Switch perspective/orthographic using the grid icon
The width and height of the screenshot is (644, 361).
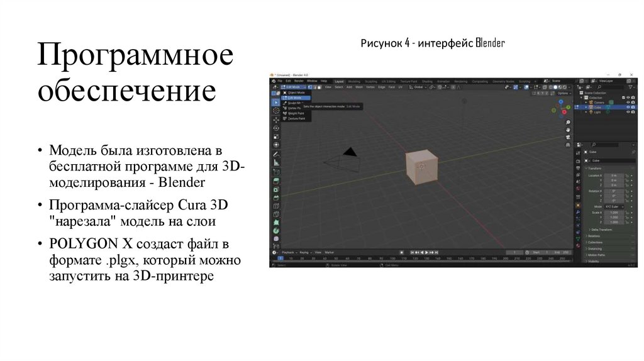pos(568,145)
